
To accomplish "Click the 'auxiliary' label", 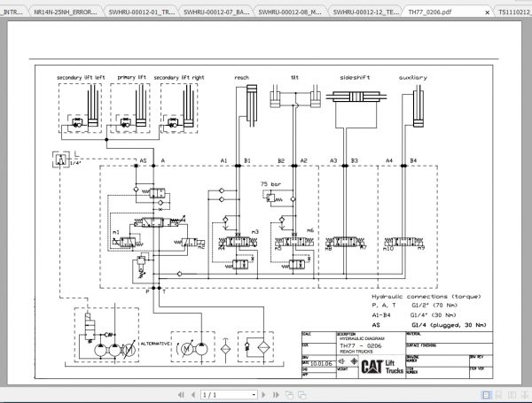I will coord(413,77).
